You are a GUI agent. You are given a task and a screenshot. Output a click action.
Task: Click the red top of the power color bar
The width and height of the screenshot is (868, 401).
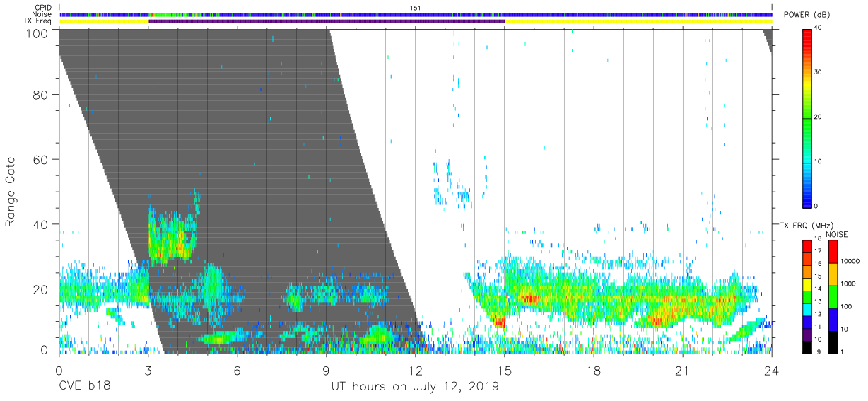point(807,33)
